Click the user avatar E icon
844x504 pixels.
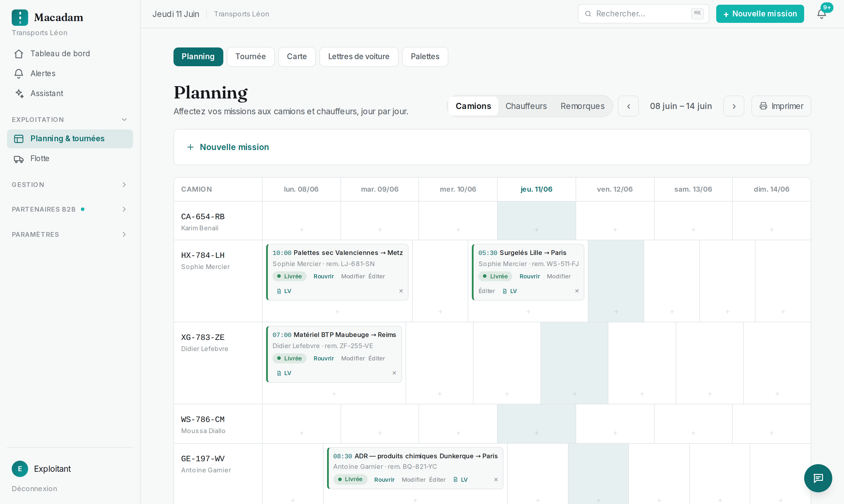tap(20, 469)
